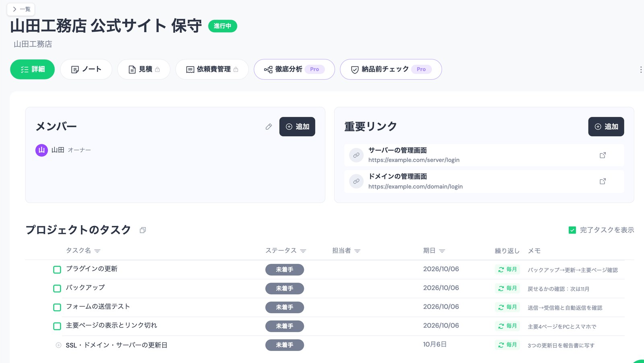Click the 毎月 repeat badge on SSL row
Image resolution: width=644 pixels, height=363 pixels.
coord(508,345)
